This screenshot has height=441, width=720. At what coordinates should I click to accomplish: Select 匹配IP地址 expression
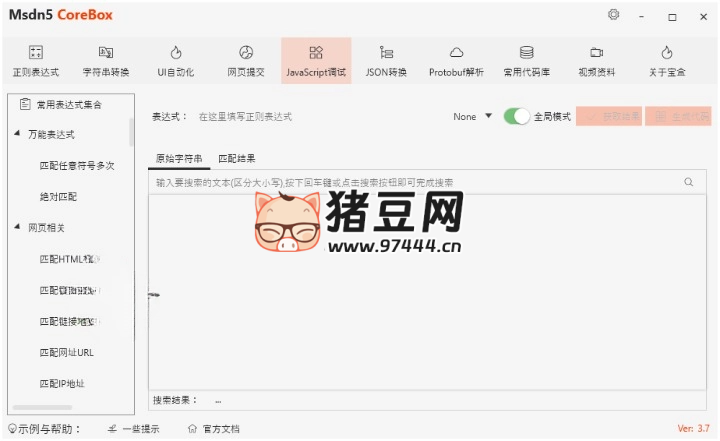[62, 384]
